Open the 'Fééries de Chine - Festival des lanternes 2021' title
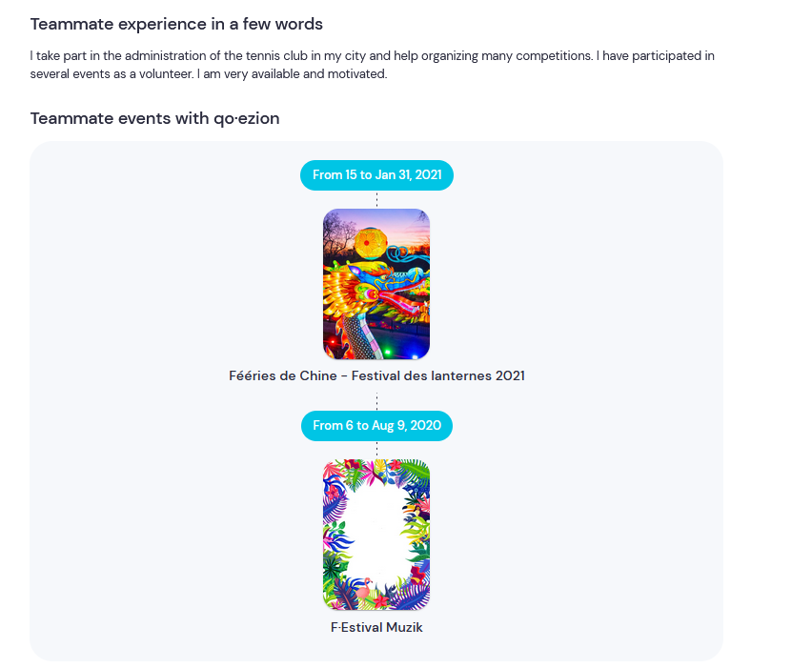This screenshot has width=812, height=668. 377,376
